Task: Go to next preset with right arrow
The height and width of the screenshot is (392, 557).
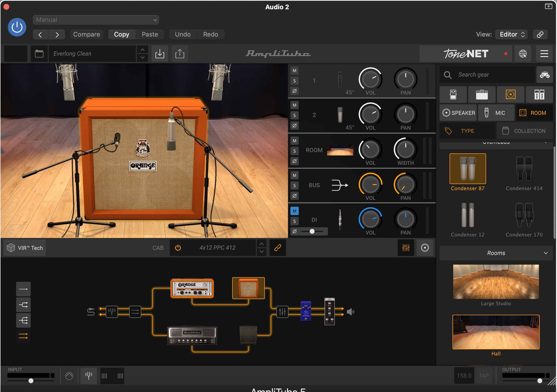Action: click(57, 35)
